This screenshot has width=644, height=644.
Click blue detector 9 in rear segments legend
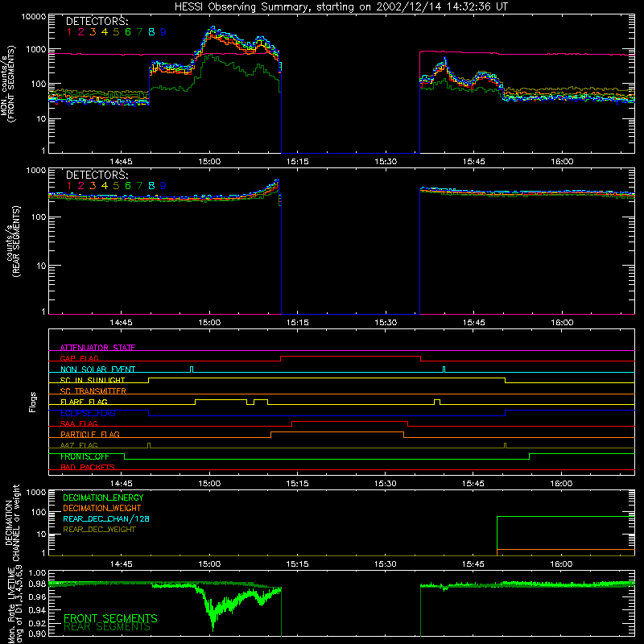coord(163,186)
